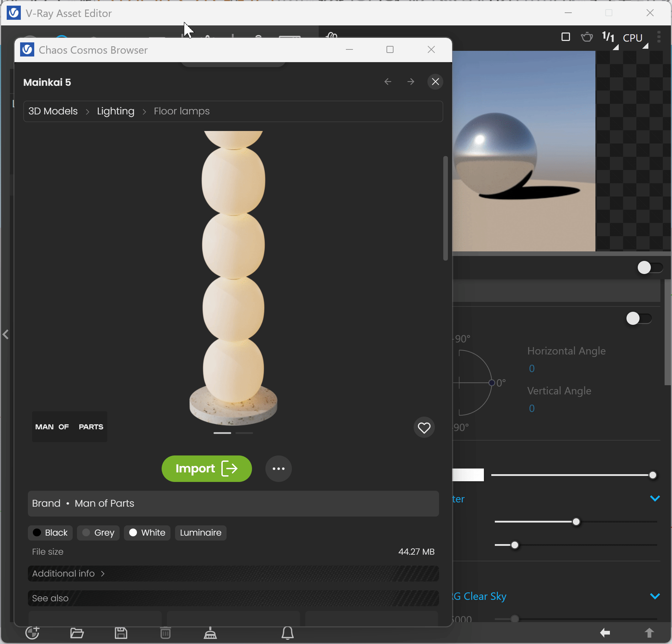
Task: Purge unused assets with broom icon
Action: pyautogui.click(x=210, y=633)
